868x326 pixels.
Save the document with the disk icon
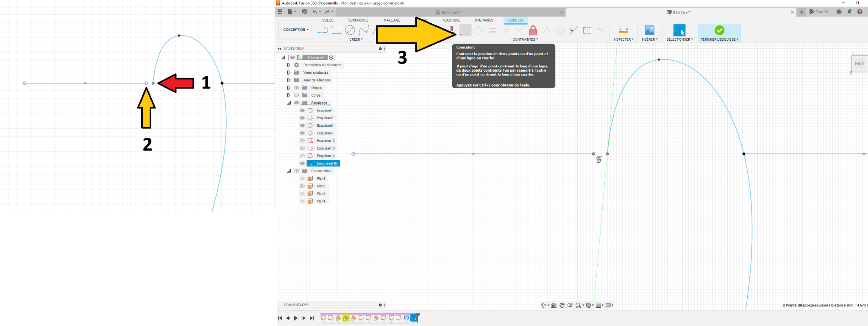(x=304, y=12)
